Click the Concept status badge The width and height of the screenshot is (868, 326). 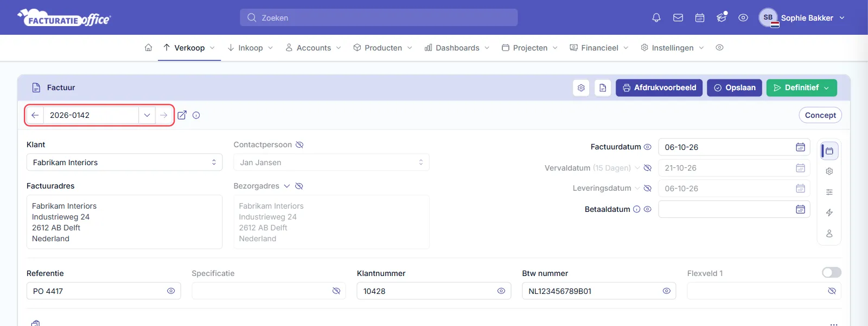click(x=820, y=115)
